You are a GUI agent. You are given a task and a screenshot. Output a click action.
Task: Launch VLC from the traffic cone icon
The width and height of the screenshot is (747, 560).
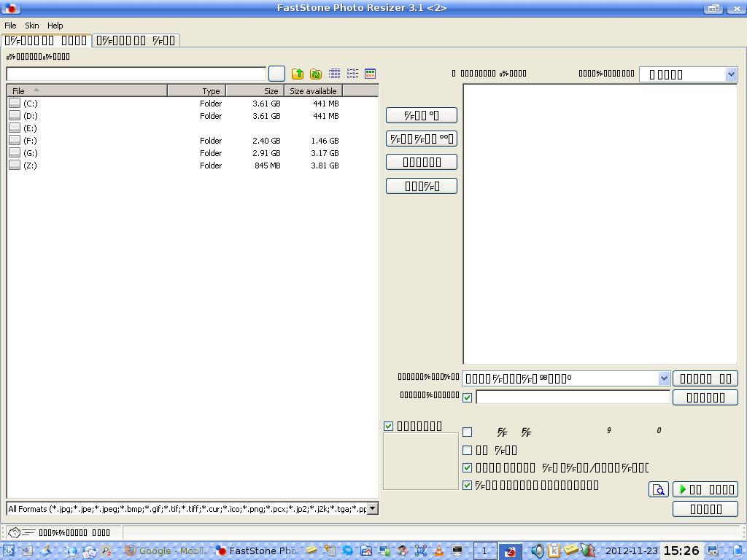pos(438,551)
